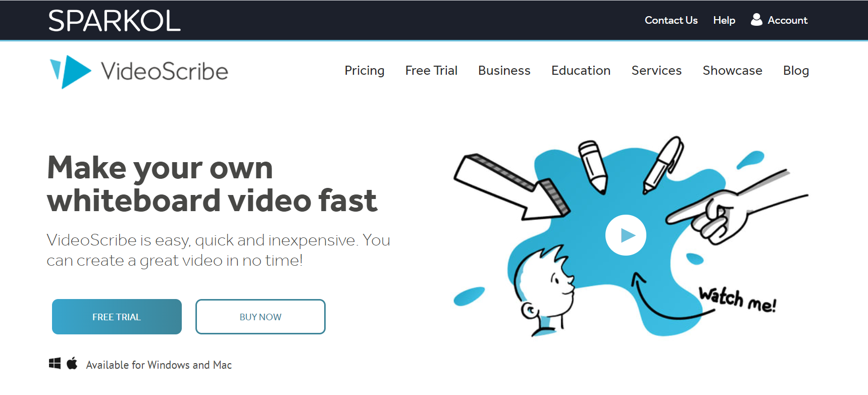
Task: Navigate to Services
Action: (x=656, y=71)
